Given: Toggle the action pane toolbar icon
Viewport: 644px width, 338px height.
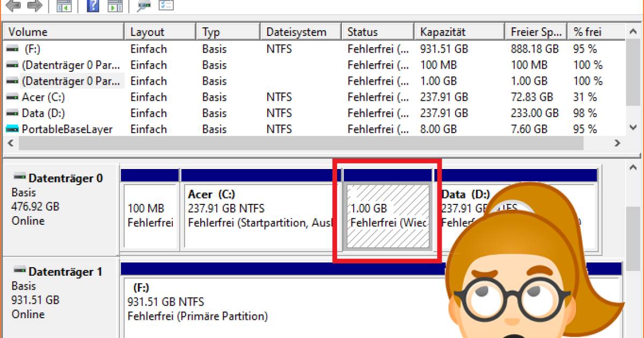Looking at the screenshot, I should pos(115,6).
